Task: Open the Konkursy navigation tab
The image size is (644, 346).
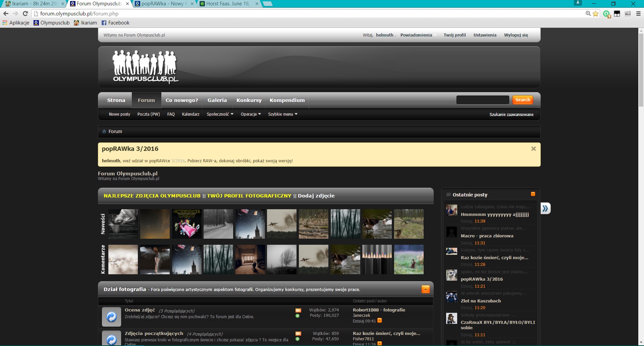Action: [249, 100]
